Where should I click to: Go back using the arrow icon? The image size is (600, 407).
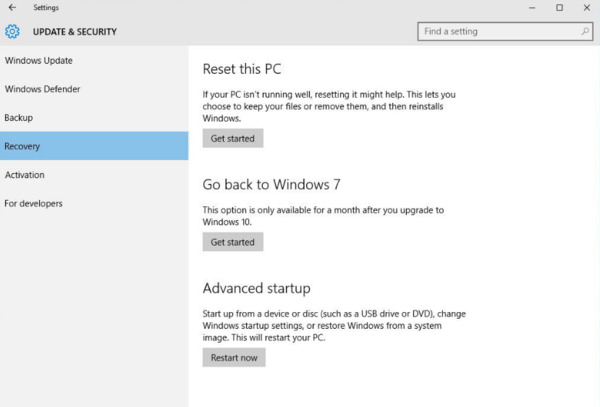pyautogui.click(x=12, y=7)
